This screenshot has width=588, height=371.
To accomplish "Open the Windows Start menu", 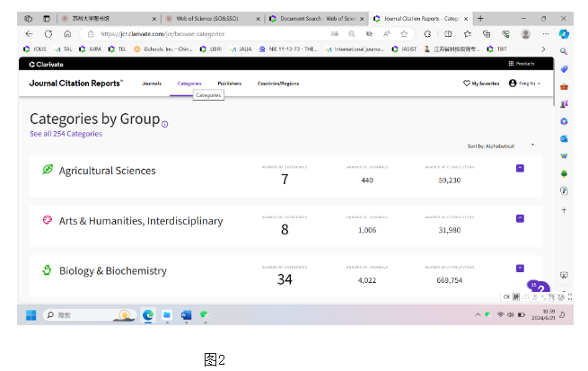I will pos(31,315).
